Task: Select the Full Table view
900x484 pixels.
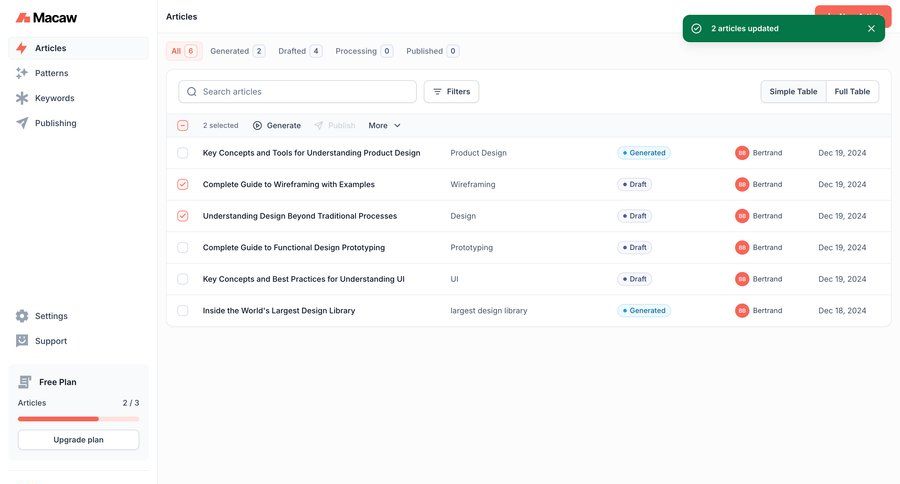Action: coord(852,92)
